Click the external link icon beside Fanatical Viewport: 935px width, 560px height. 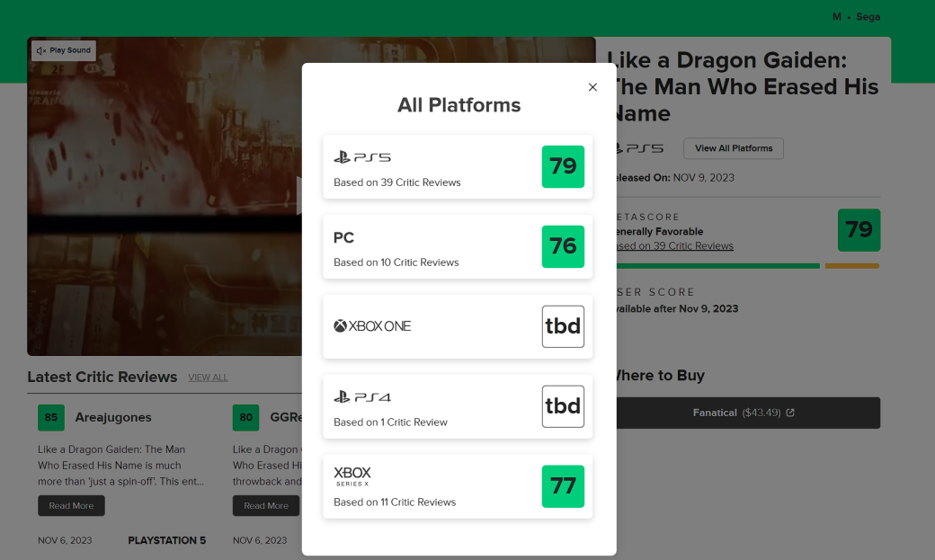coord(790,413)
